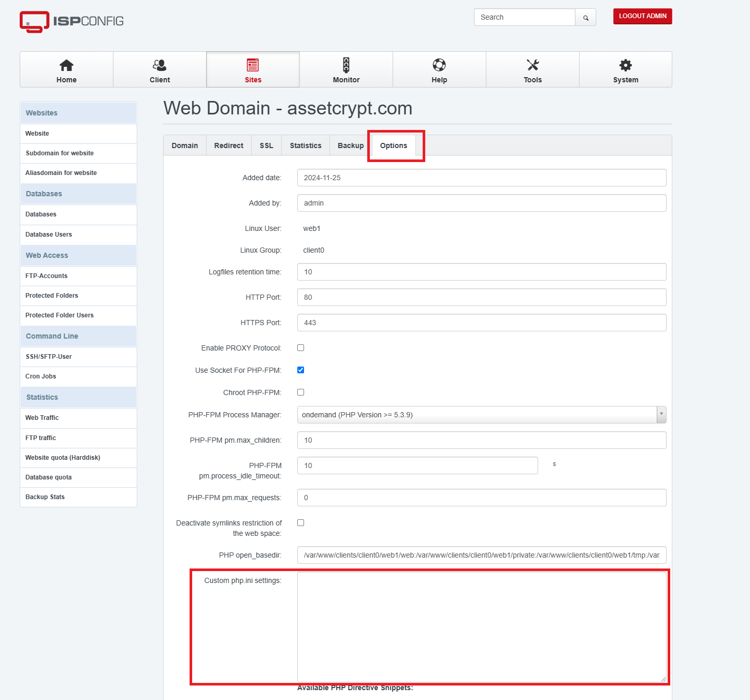Open the Statistics tab

click(x=306, y=145)
